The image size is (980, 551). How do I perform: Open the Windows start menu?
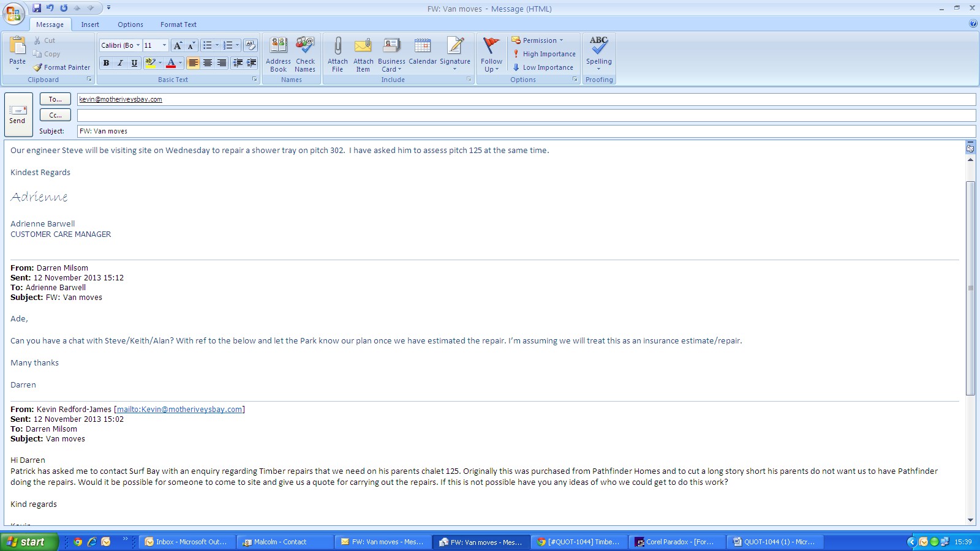click(29, 542)
